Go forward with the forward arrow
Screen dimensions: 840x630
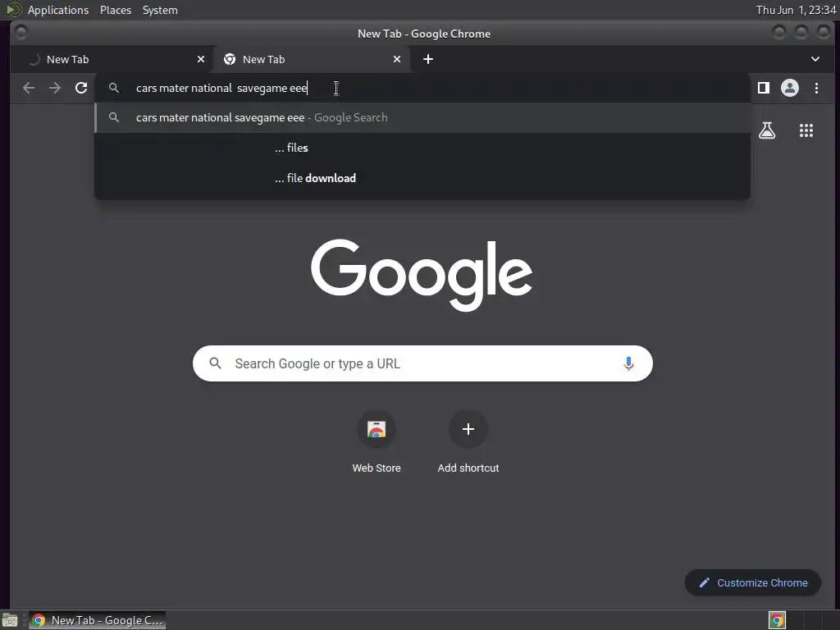click(55, 88)
